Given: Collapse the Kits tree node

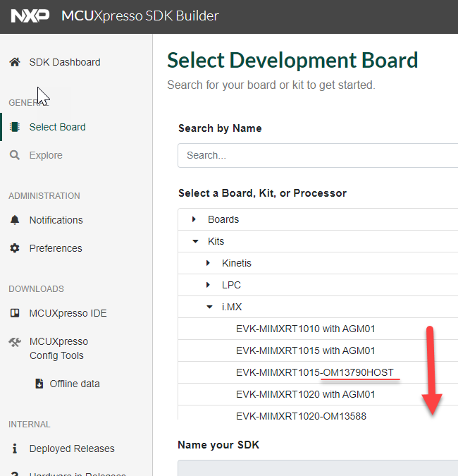Looking at the screenshot, I should [x=194, y=241].
